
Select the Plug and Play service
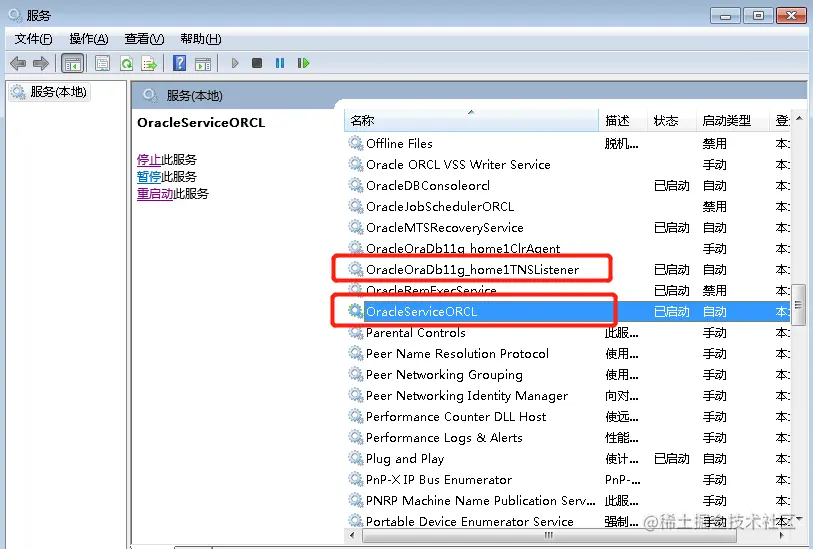coord(568,459)
